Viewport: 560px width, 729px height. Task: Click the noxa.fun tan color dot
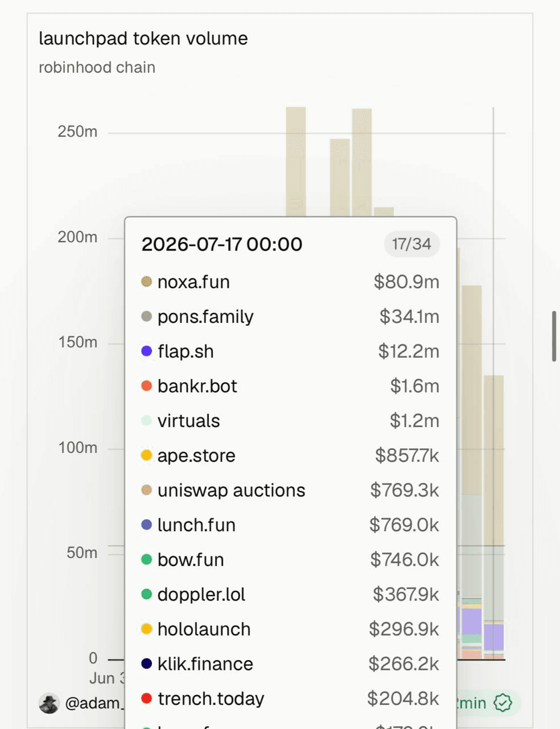[146, 282]
